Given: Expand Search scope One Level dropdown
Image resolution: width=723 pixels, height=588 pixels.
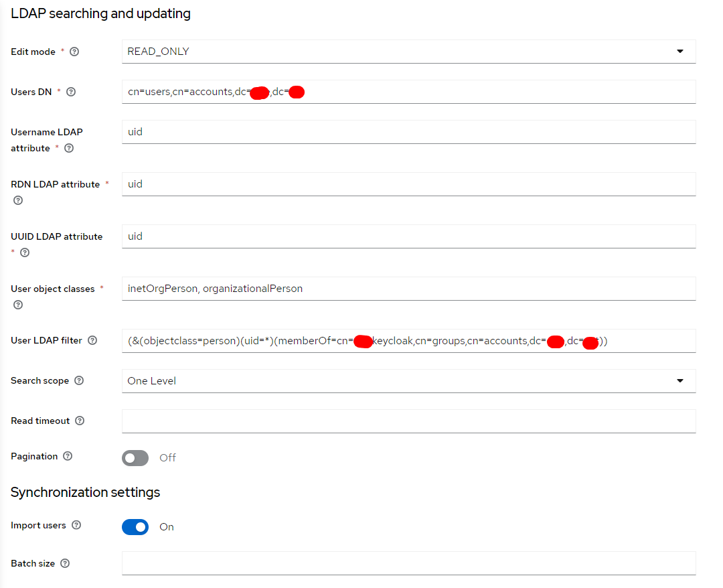Looking at the screenshot, I should (408, 381).
